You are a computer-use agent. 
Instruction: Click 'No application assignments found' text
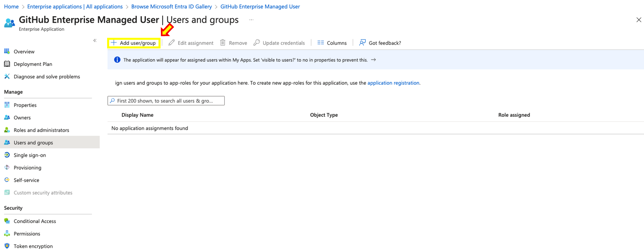coord(150,128)
